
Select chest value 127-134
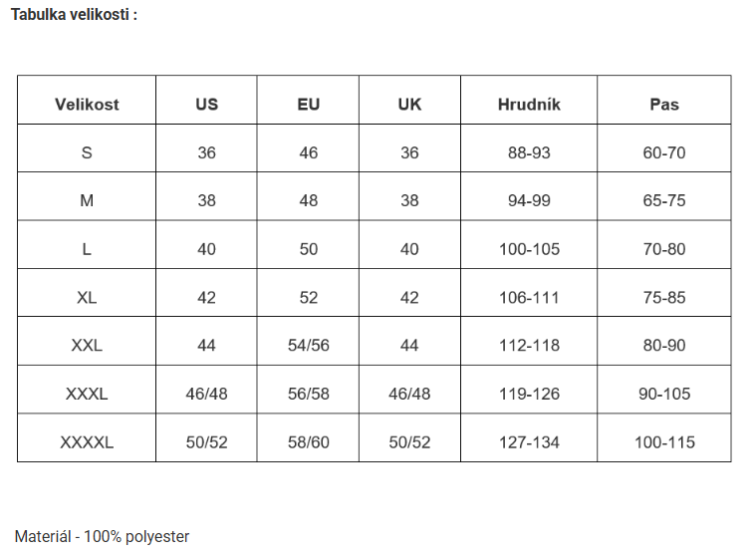(x=529, y=442)
